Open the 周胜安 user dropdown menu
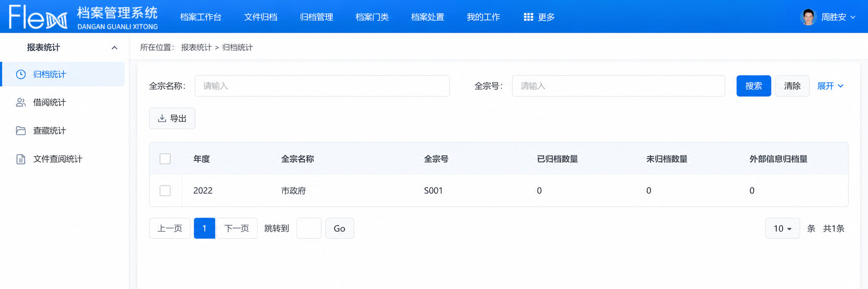 [838, 17]
